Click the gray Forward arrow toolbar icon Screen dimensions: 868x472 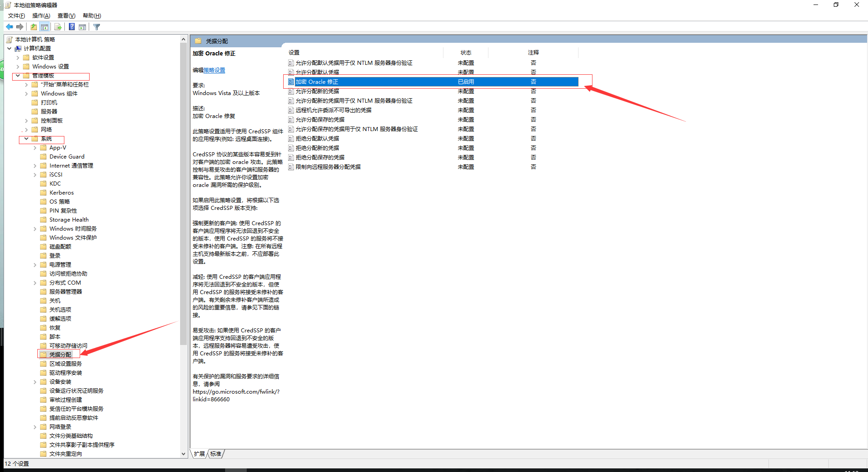click(x=20, y=27)
